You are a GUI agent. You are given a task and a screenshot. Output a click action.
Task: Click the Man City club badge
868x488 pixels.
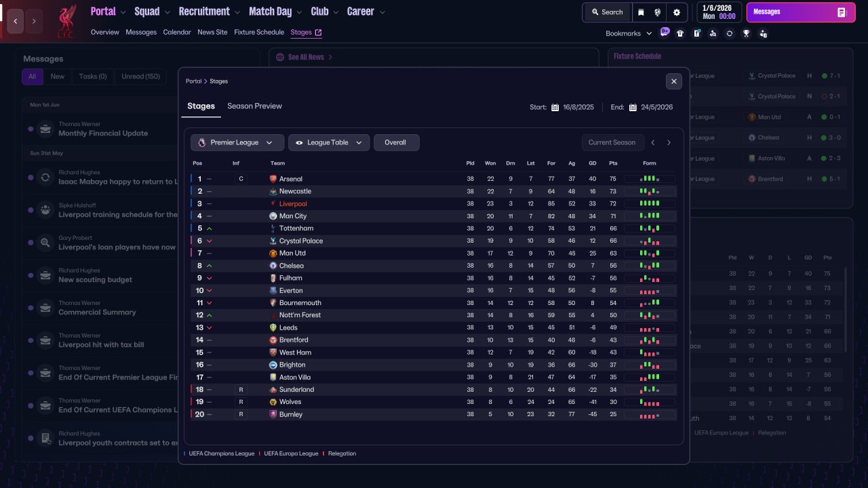273,216
